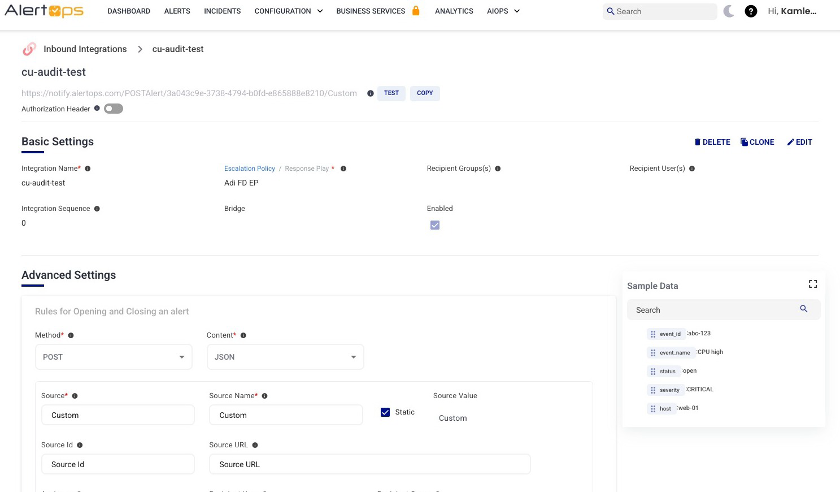
Task: Uncheck the Static checkbox
Action: tap(385, 412)
